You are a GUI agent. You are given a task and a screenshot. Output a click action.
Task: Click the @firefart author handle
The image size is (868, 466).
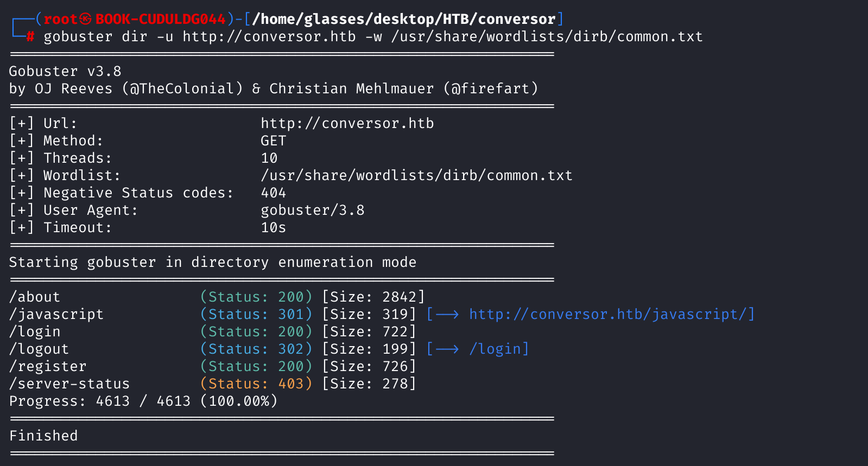pos(491,88)
